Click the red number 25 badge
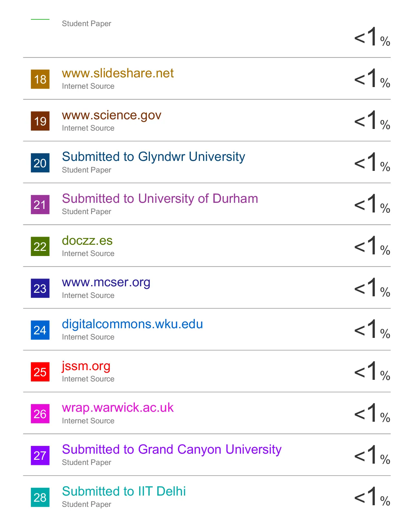This screenshot has height=532, width=411. coord(40,372)
